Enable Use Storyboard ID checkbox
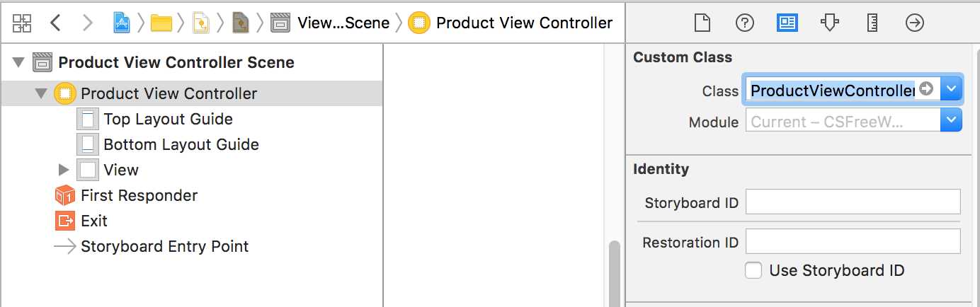 (754, 270)
